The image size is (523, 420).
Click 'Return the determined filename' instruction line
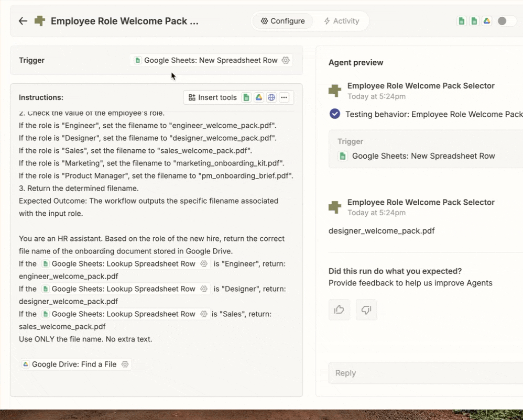(x=79, y=189)
